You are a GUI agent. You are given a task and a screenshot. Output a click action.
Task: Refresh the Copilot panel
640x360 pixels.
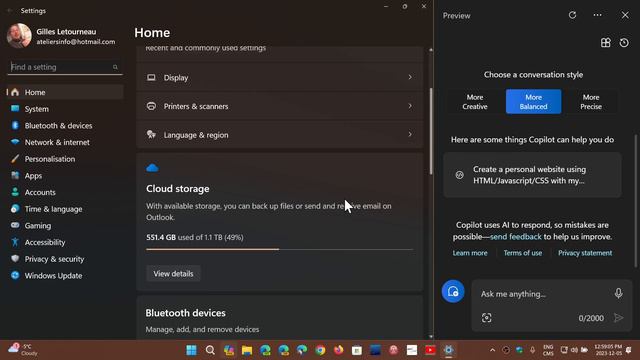click(x=572, y=15)
